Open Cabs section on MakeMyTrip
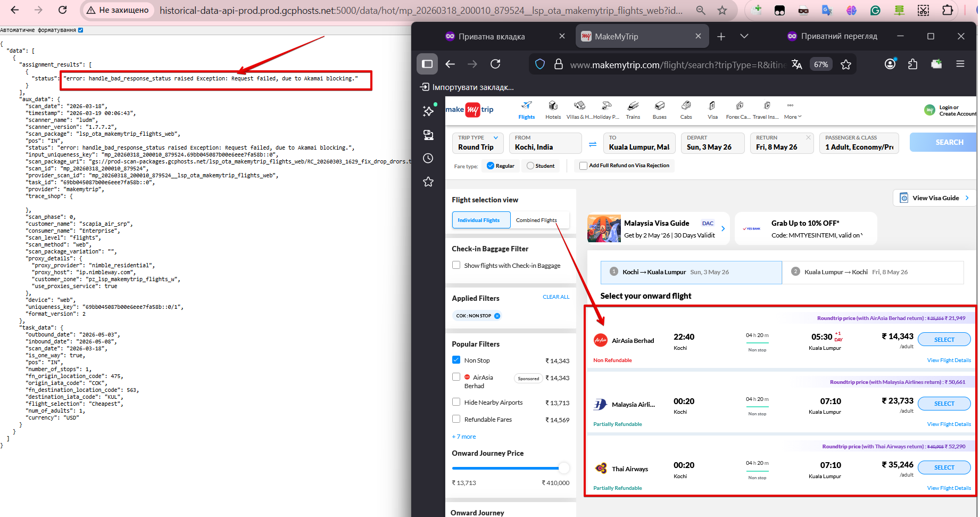 point(686,110)
